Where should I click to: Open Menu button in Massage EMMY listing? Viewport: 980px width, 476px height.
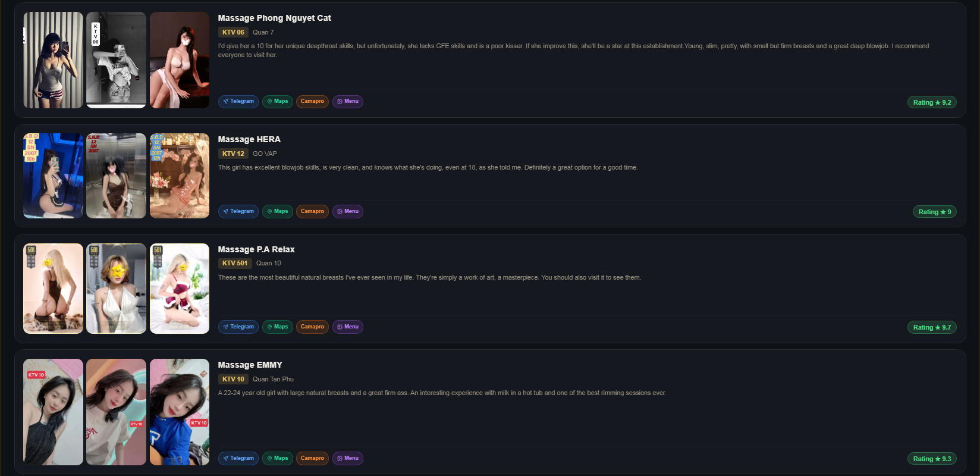pos(348,458)
